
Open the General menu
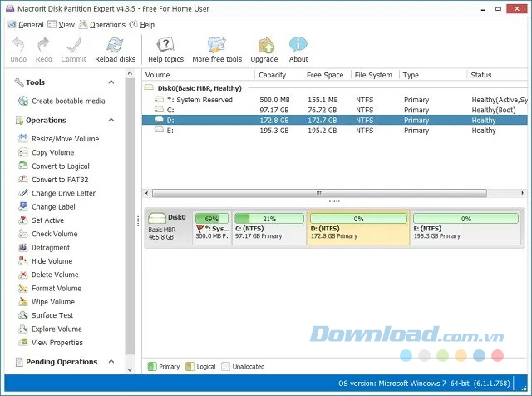click(x=26, y=24)
